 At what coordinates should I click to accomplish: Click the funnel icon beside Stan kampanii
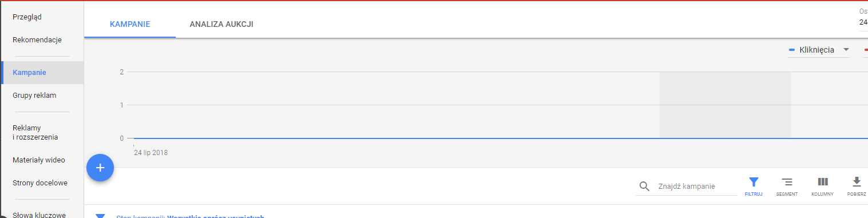click(x=100, y=216)
